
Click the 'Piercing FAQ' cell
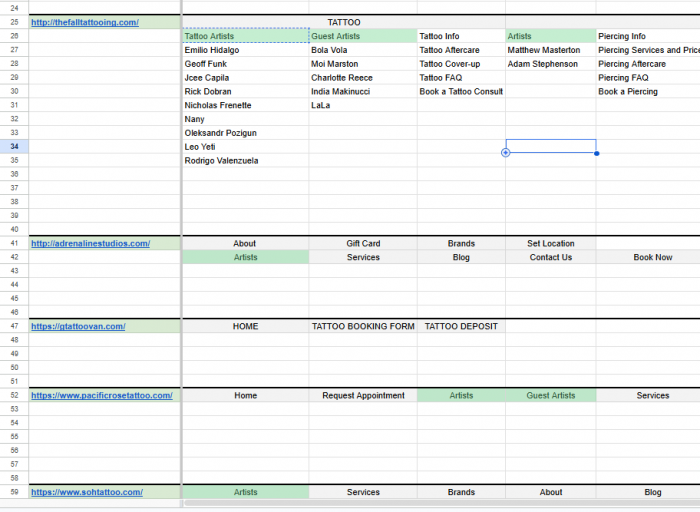648,78
